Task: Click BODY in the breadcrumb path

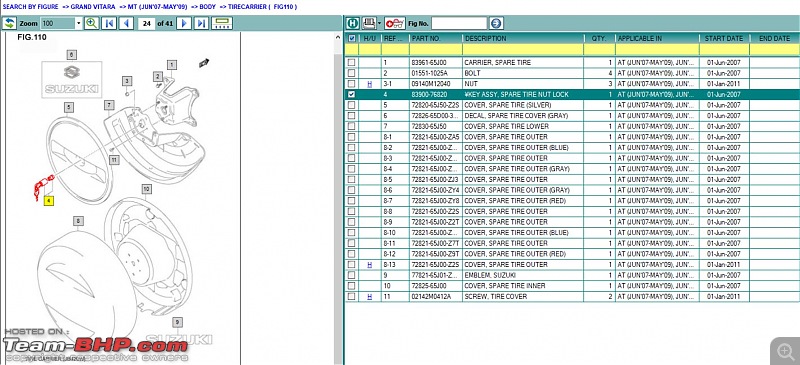Action: coord(207,7)
